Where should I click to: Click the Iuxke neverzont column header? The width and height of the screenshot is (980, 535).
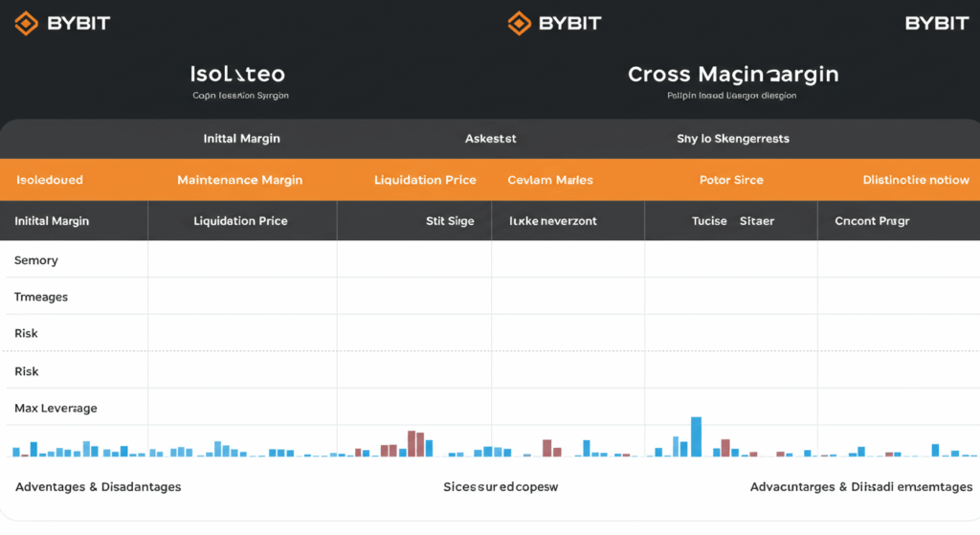pyautogui.click(x=553, y=221)
